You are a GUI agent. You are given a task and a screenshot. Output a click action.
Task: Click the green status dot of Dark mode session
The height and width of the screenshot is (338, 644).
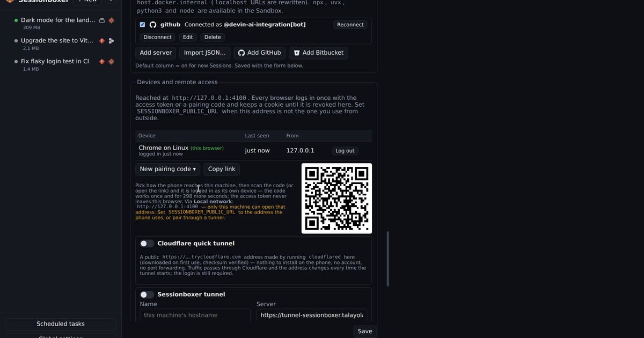click(x=16, y=20)
